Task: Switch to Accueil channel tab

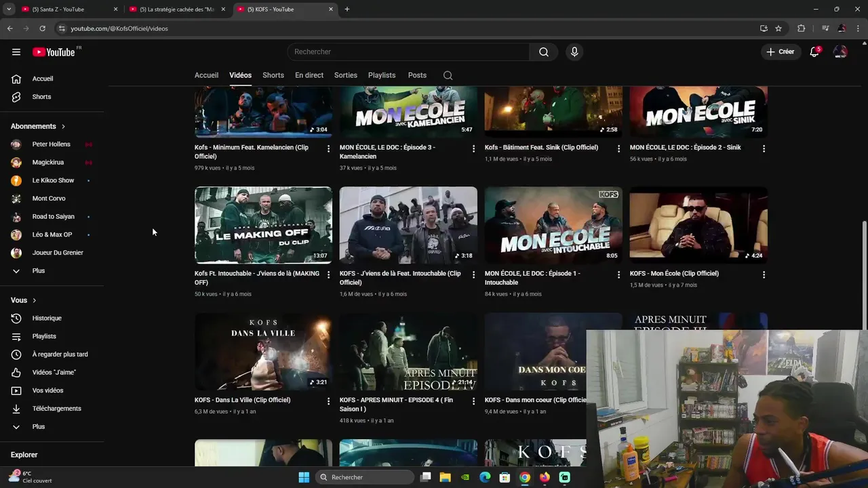Action: [206, 75]
